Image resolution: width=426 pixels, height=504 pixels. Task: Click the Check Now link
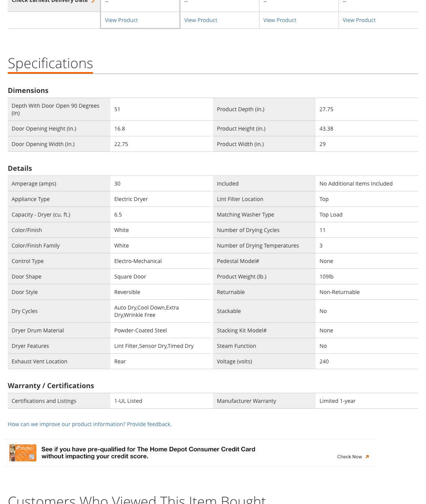pos(349,457)
